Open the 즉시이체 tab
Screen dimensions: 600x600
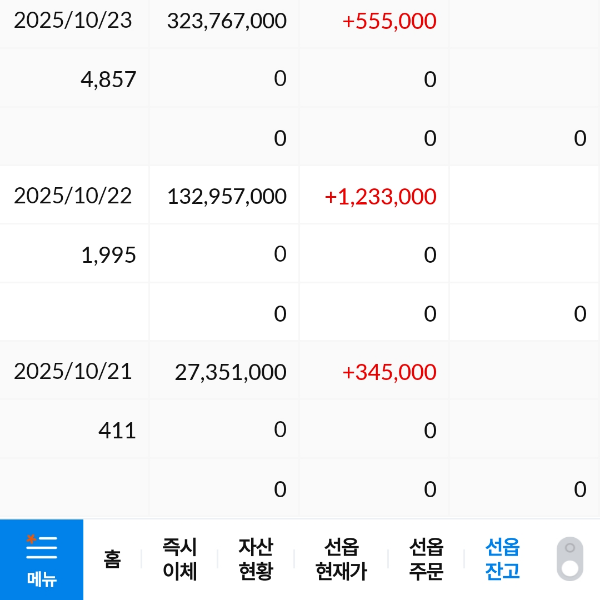(180, 559)
